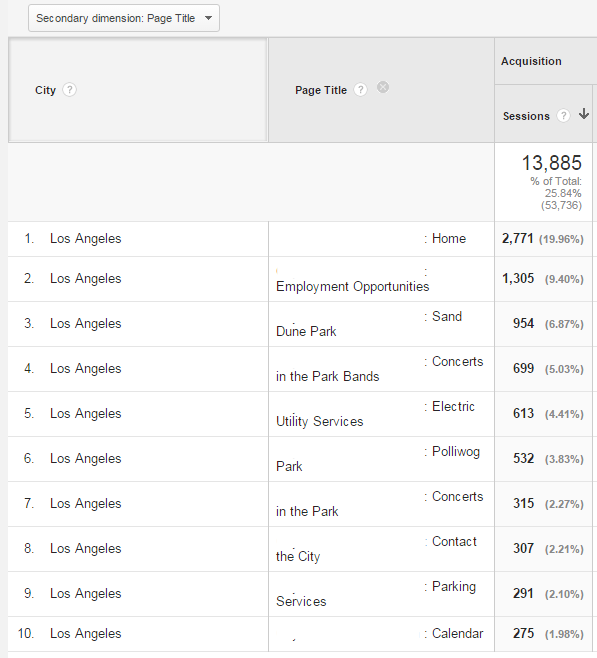Click the Page Title column header
597x658 pixels.
[321, 90]
